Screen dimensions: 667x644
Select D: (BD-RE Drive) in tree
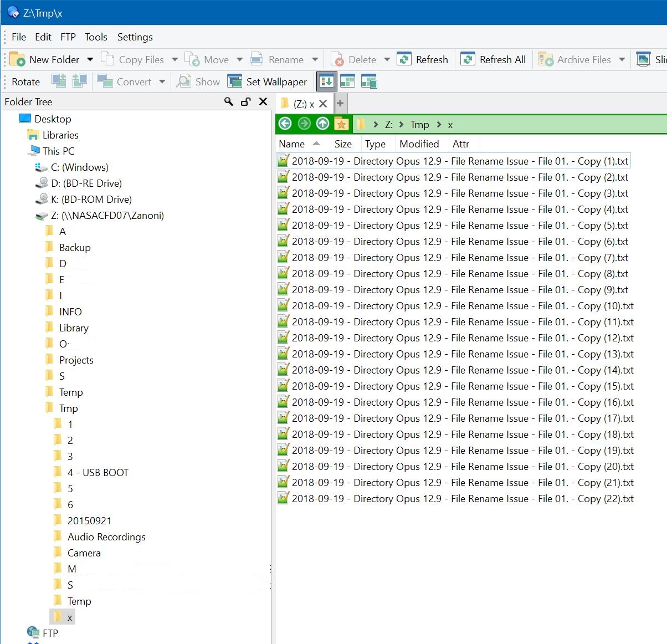point(78,183)
